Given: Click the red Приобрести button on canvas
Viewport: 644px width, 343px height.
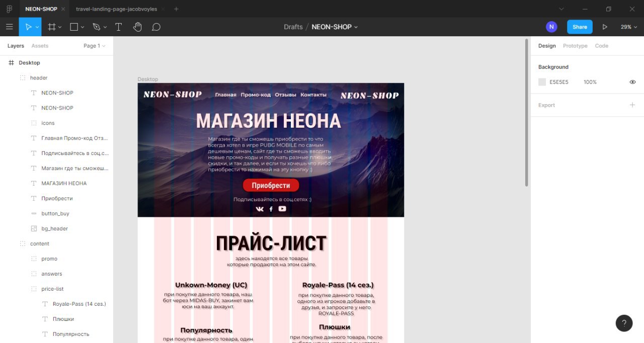Looking at the screenshot, I should pyautogui.click(x=271, y=185).
